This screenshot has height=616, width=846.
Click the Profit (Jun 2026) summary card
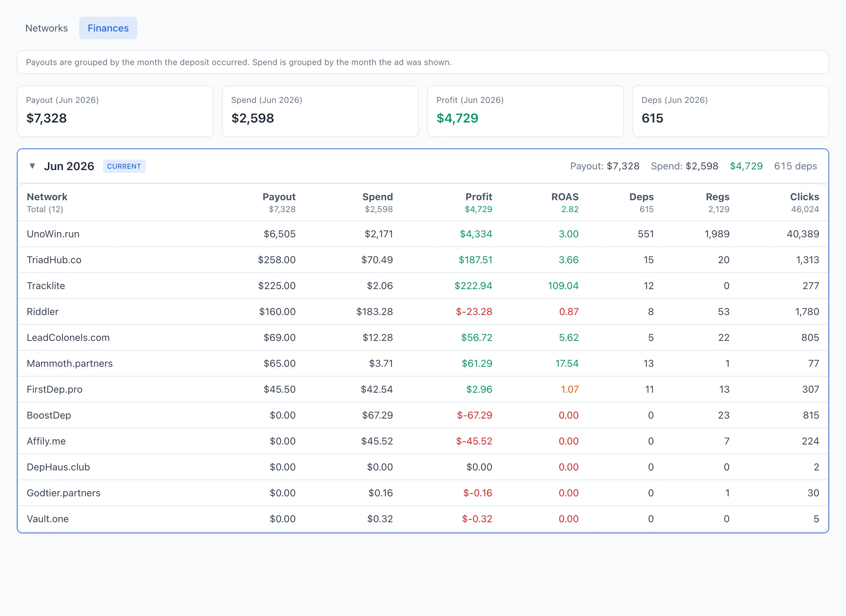[x=525, y=112]
